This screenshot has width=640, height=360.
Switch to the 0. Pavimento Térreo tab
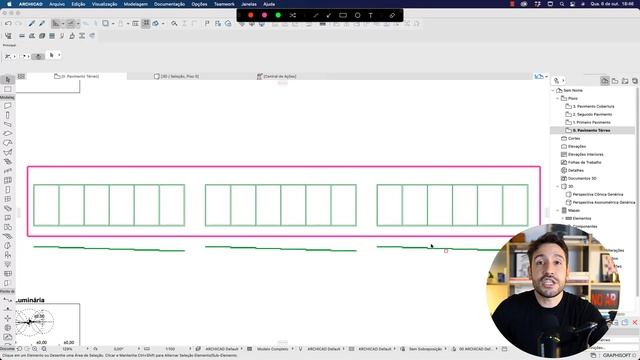click(77, 76)
